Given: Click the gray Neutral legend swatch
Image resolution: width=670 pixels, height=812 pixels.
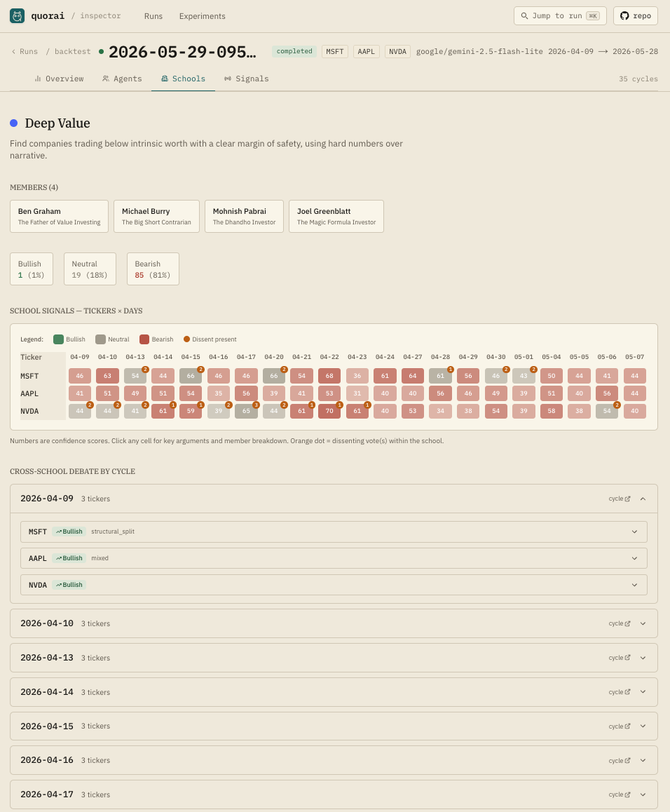Looking at the screenshot, I should tap(100, 339).
